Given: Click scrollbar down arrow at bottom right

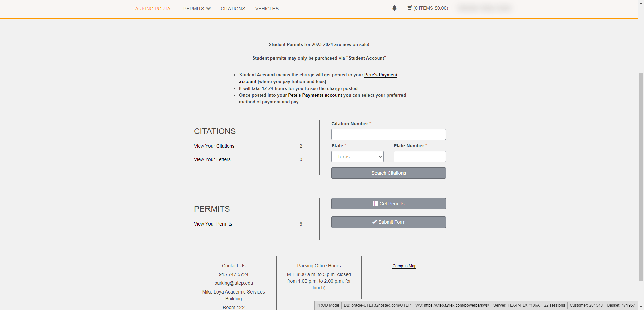Looking at the screenshot, I should pos(641,307).
